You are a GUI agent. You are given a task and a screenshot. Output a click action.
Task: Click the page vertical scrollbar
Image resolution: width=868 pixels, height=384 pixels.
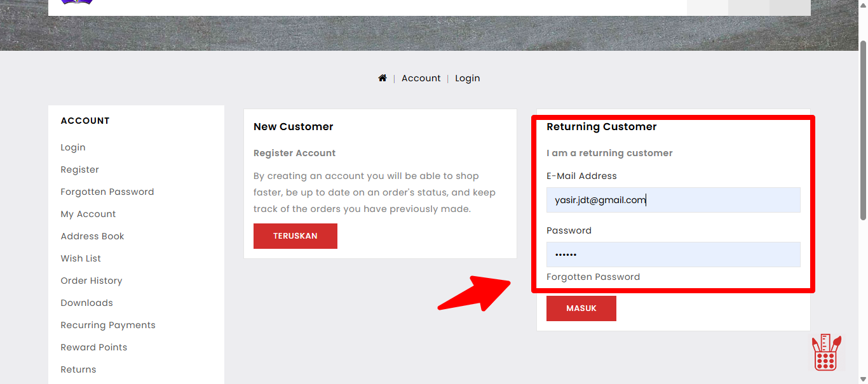coord(863,130)
